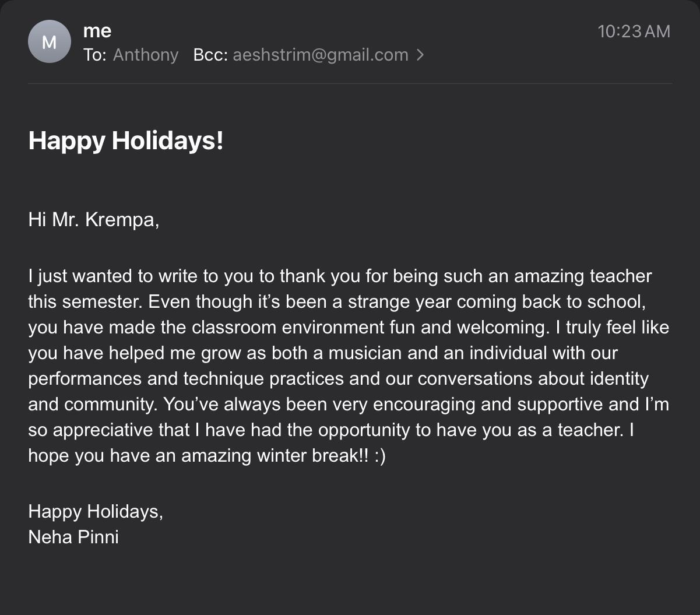Tap the Bcc address aeshstrim@gmail.com

pyautogui.click(x=320, y=55)
